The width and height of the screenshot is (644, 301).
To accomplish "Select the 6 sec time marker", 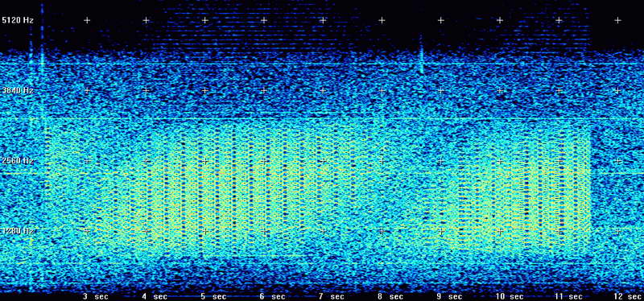I will 273,296.
